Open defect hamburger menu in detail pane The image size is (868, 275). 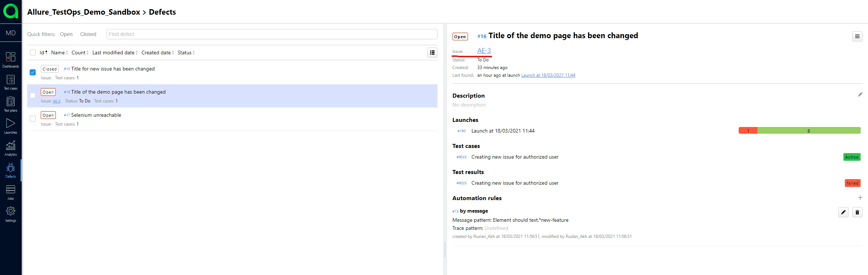pyautogui.click(x=857, y=36)
